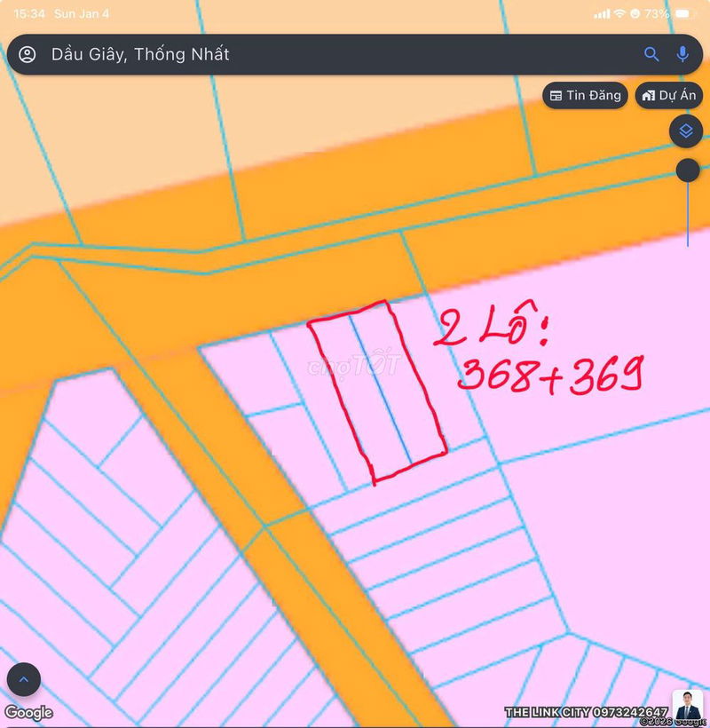Open the map layers button
Viewport: 710px width, 728px height.
pyautogui.click(x=685, y=131)
